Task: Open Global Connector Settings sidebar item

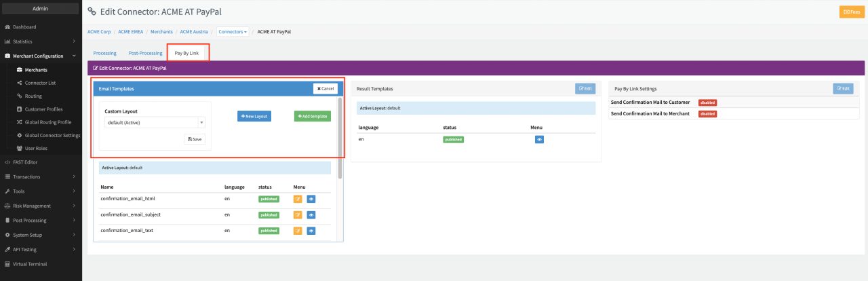Action: click(52, 135)
